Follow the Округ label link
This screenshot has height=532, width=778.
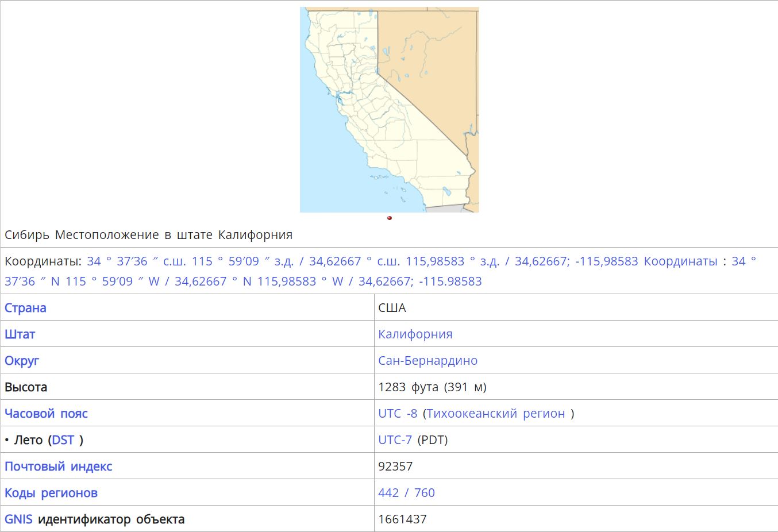click(22, 360)
